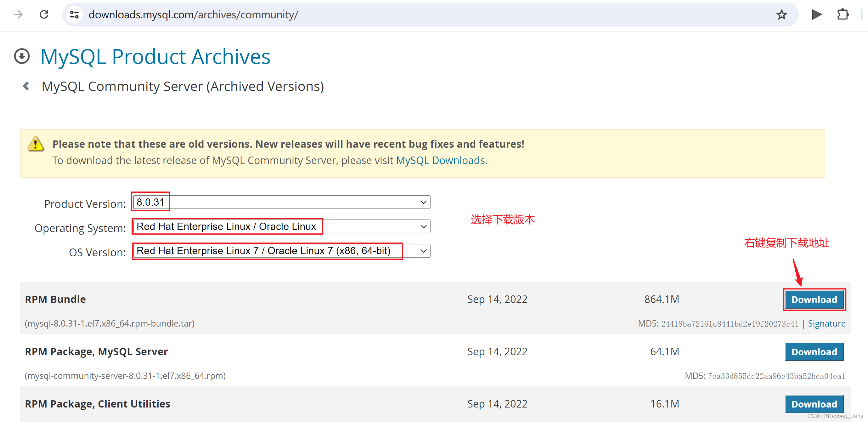
Task: Download the RPM Bundle
Action: click(814, 299)
